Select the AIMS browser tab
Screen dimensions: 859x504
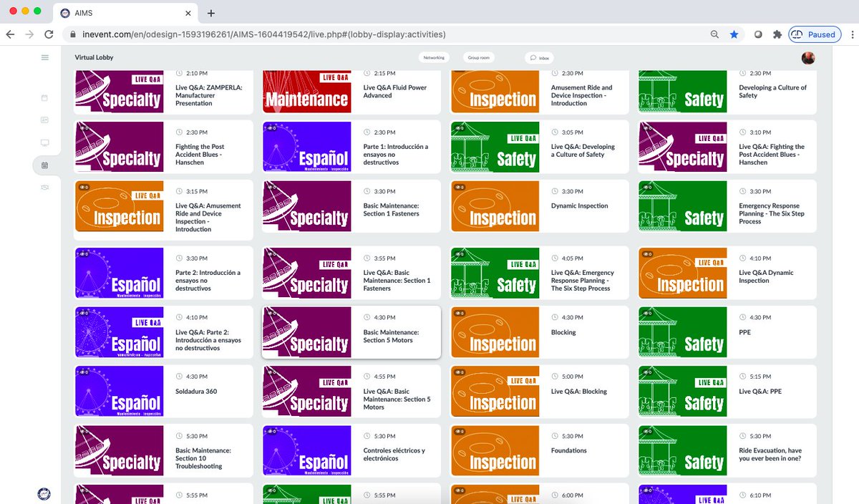[126, 13]
